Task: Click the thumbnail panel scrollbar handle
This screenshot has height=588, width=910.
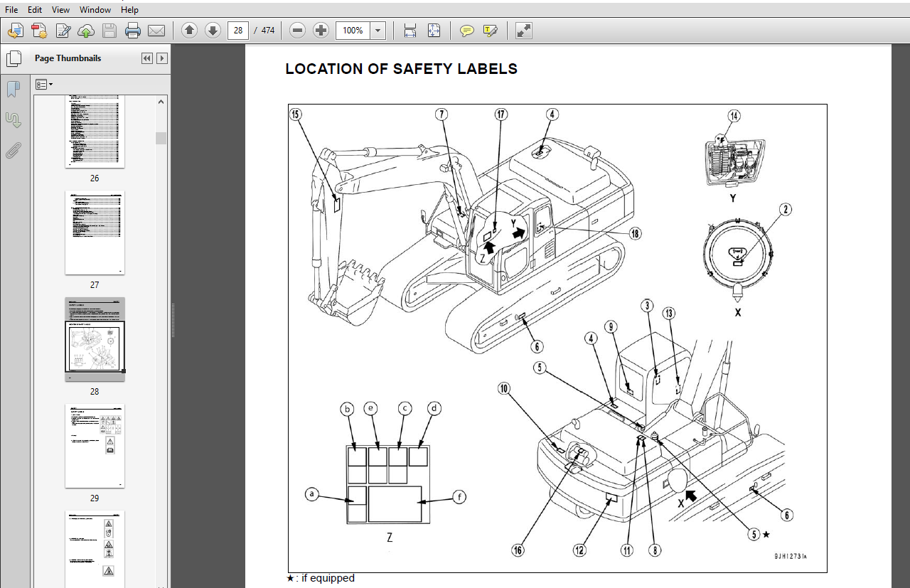Action: (x=161, y=138)
